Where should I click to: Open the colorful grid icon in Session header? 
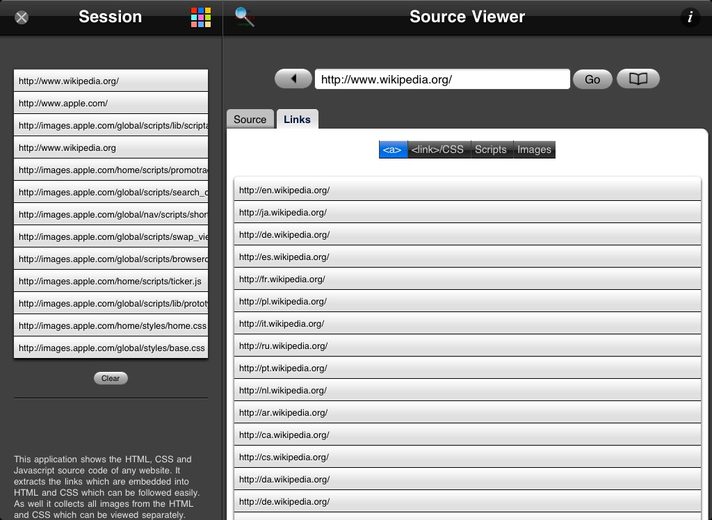point(201,17)
